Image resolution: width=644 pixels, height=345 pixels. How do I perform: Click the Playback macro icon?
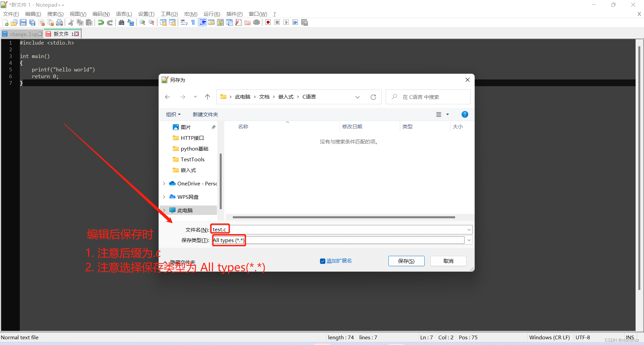pyautogui.click(x=286, y=22)
